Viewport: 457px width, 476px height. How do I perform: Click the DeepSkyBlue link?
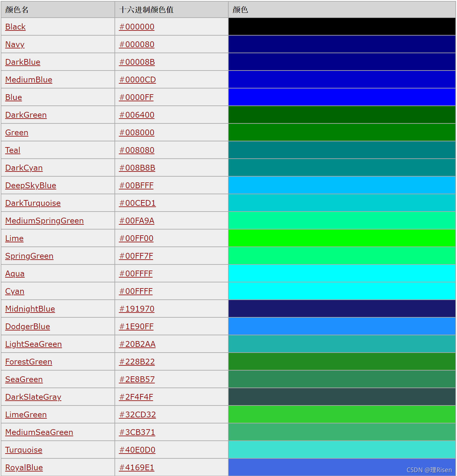pyautogui.click(x=31, y=186)
